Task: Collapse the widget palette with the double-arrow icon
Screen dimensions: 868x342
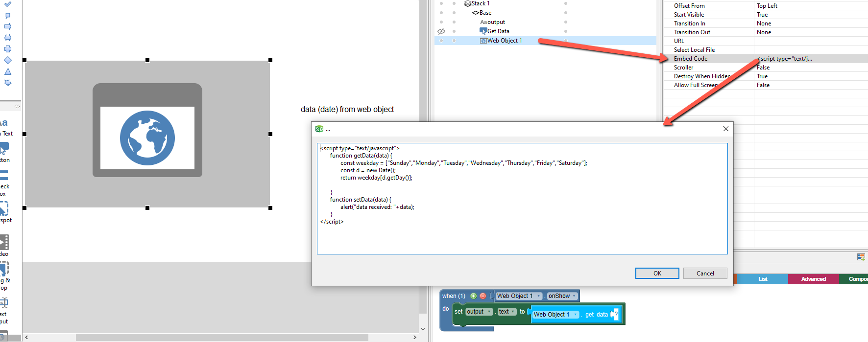Action: tap(17, 106)
